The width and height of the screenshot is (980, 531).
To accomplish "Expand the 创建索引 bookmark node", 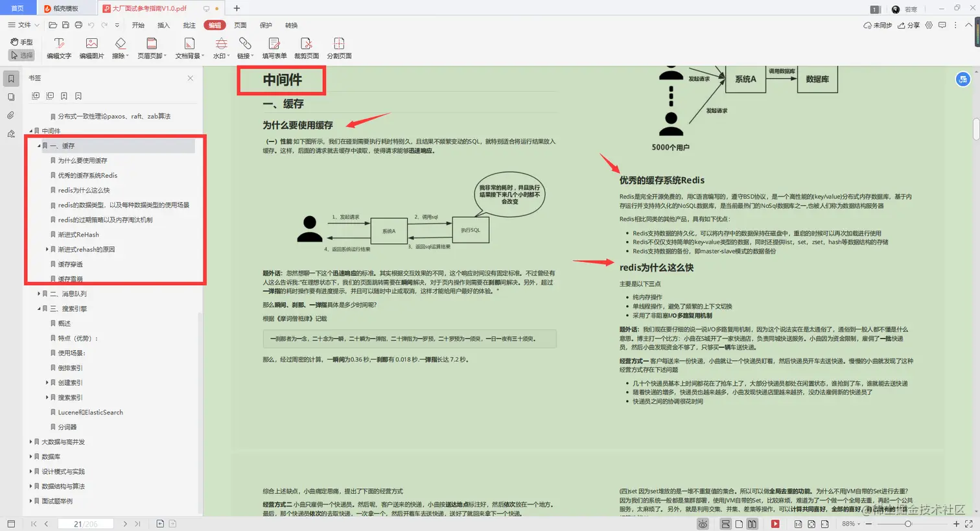I will (x=47, y=383).
